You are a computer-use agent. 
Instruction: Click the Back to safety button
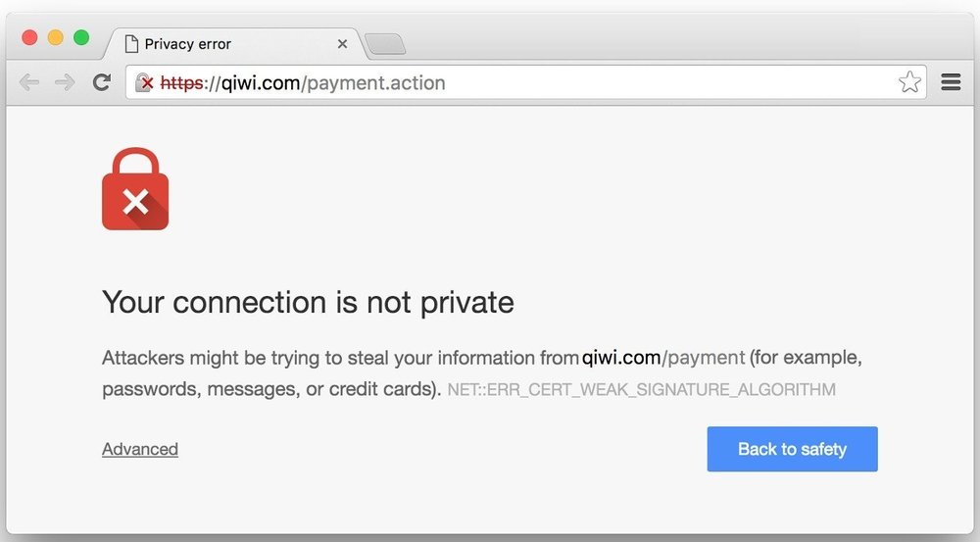pos(792,449)
